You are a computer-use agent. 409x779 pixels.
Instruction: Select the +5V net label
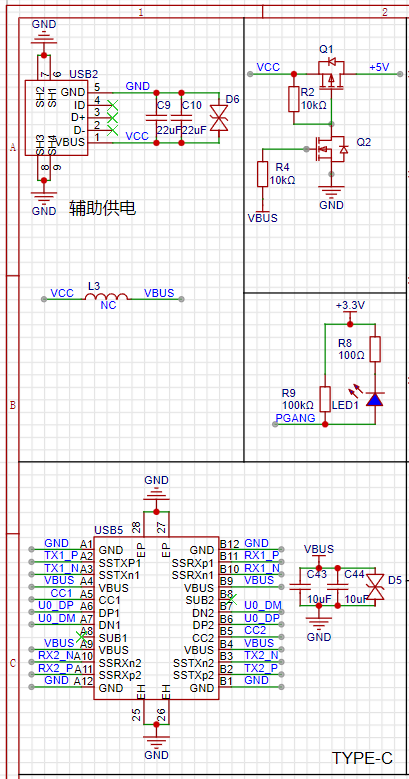pos(379,67)
